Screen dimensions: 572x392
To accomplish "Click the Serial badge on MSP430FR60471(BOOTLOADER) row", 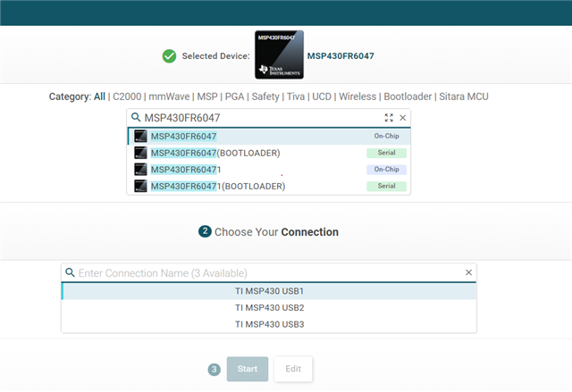I will tap(386, 186).
